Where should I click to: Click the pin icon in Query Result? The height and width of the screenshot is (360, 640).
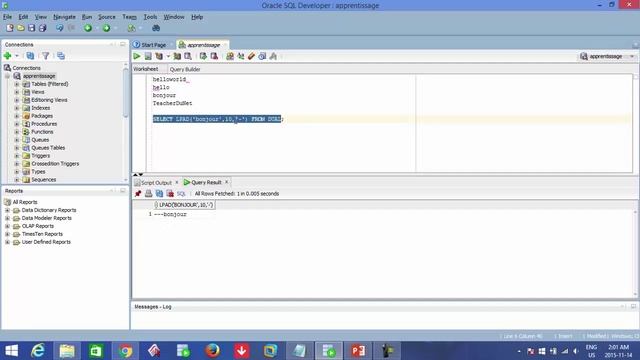(x=138, y=193)
